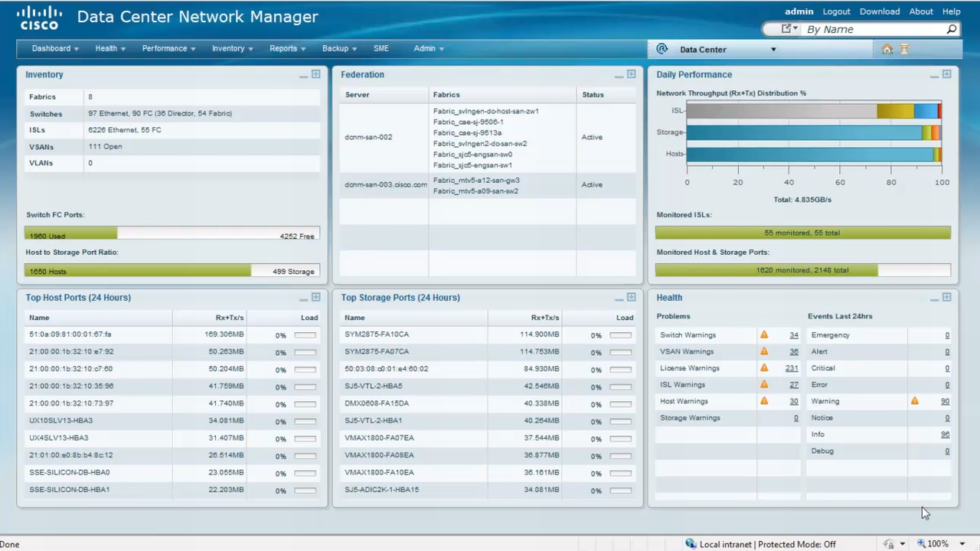Image resolution: width=980 pixels, height=551 pixels.
Task: Open License Warnings count 231
Action: [792, 368]
